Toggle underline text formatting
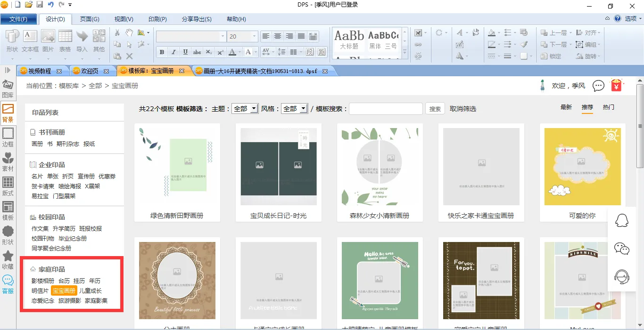This screenshot has height=330, width=644. click(185, 52)
